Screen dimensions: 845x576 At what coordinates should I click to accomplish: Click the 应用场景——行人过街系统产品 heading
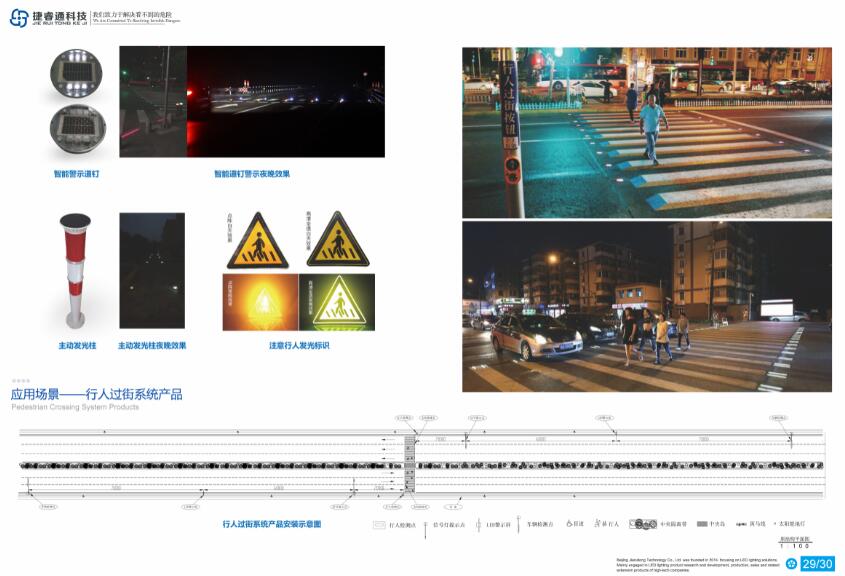pos(96,394)
